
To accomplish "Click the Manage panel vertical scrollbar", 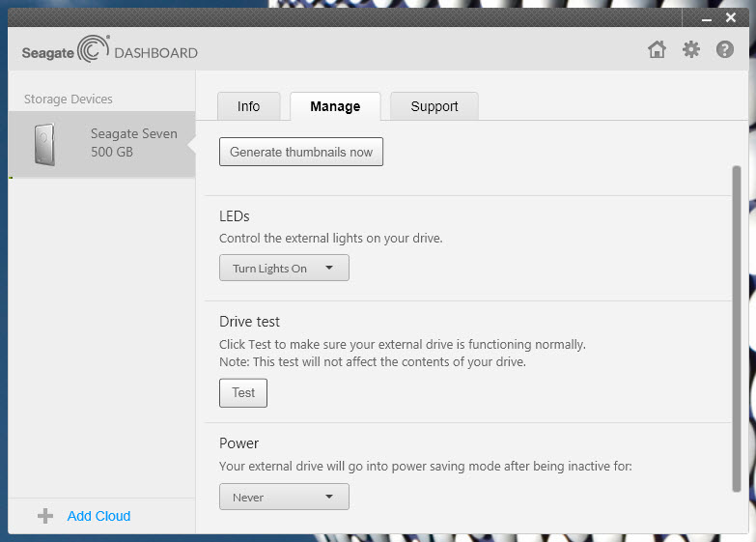I will coord(737,328).
